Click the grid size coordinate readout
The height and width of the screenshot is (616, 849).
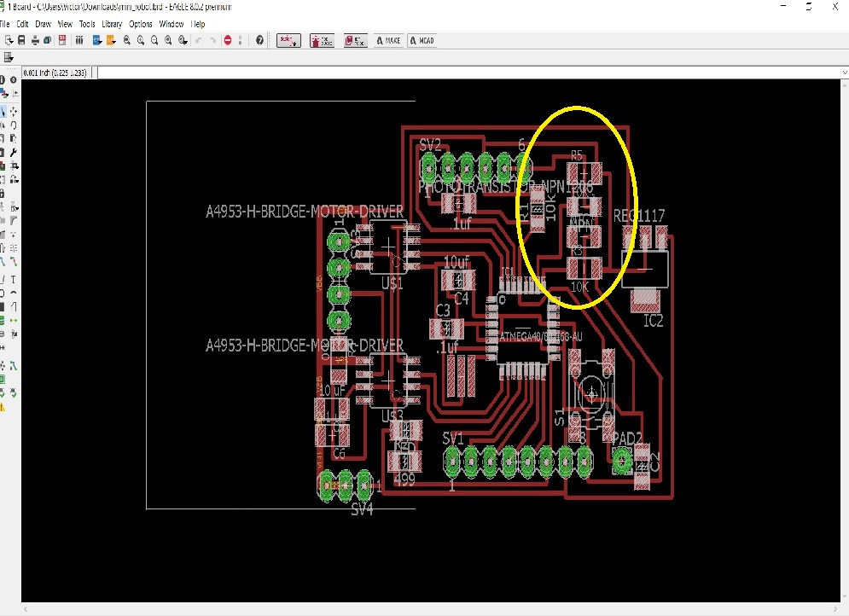55,73
